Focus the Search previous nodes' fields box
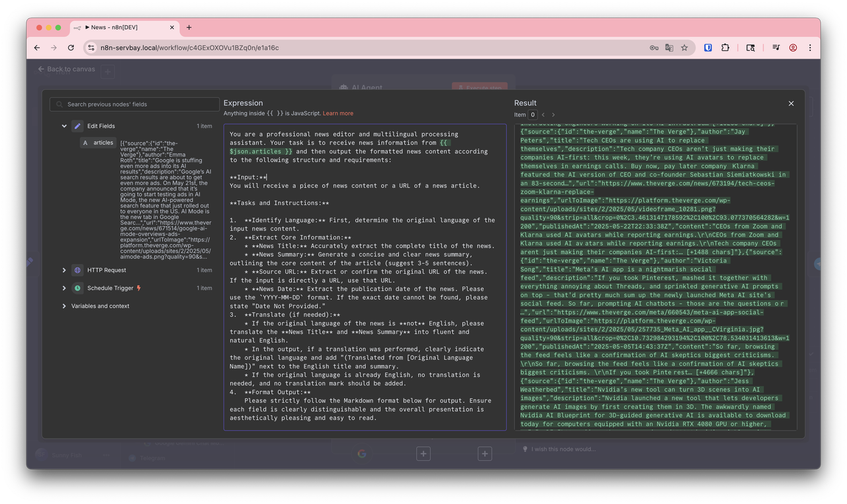Viewport: 847px width, 504px height. tap(134, 104)
